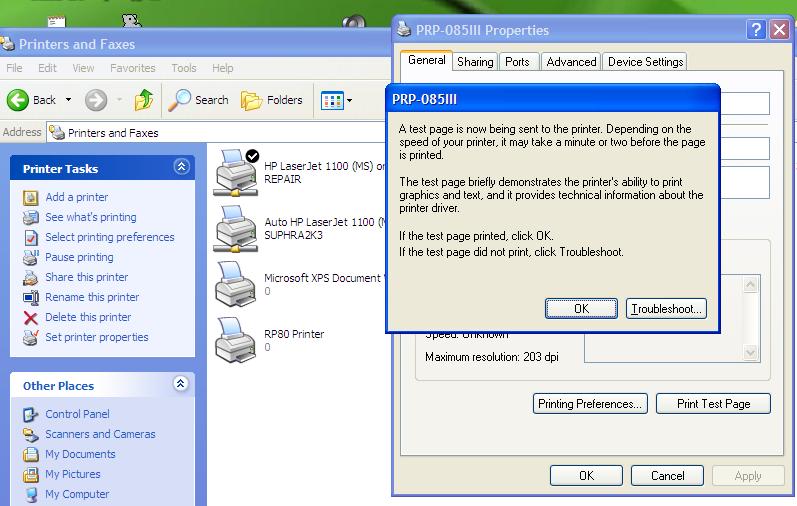Click Cancel in the Properties window
797x506 pixels.
[x=667, y=475]
